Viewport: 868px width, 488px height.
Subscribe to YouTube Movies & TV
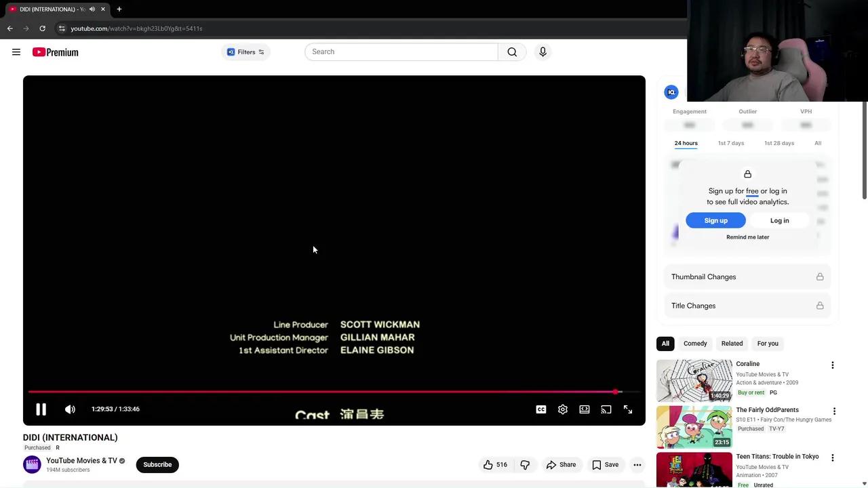pyautogui.click(x=157, y=464)
